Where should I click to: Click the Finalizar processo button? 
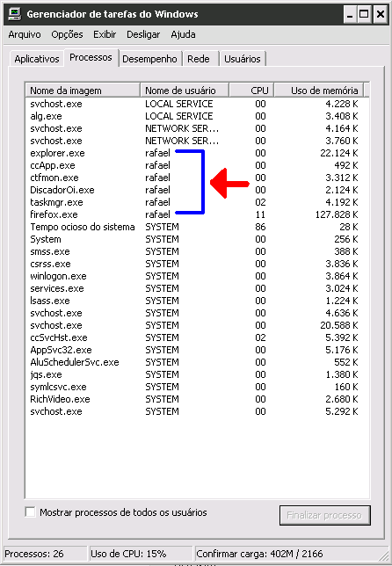tap(325, 515)
